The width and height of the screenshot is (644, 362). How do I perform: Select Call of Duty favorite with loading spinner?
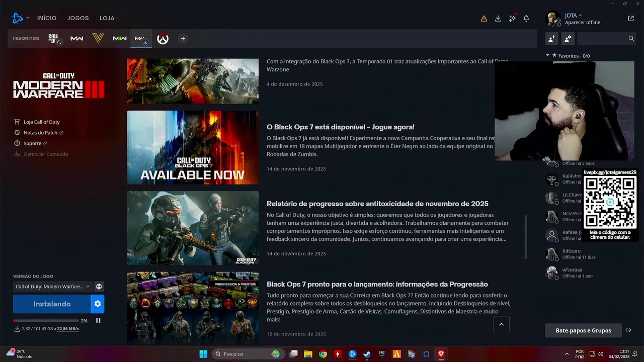coord(55,39)
